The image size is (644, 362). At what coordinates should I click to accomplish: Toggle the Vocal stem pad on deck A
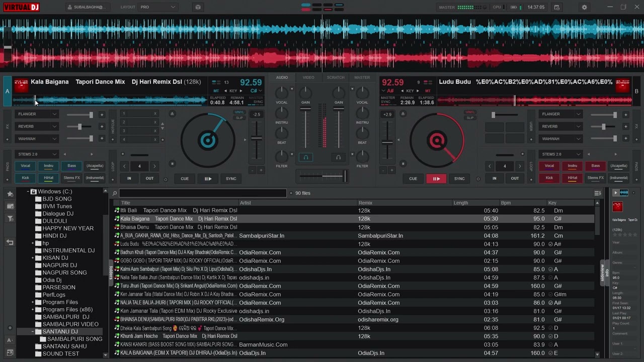(25, 166)
